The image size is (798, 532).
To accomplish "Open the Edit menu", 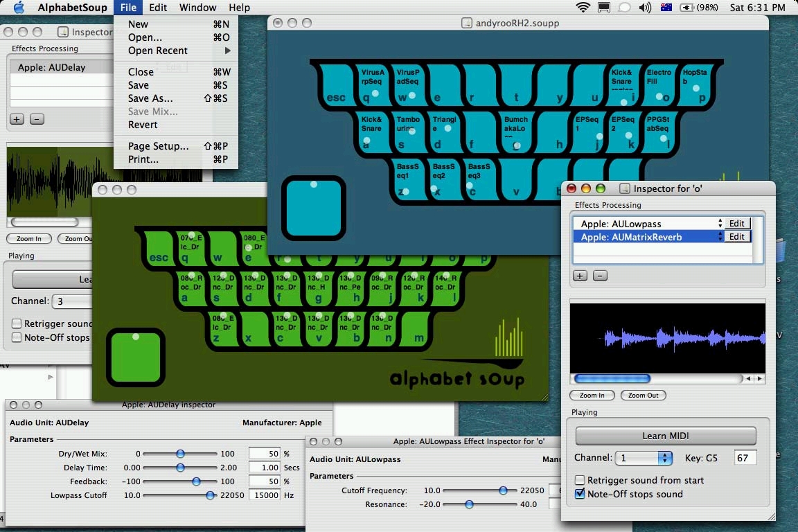I will [158, 7].
